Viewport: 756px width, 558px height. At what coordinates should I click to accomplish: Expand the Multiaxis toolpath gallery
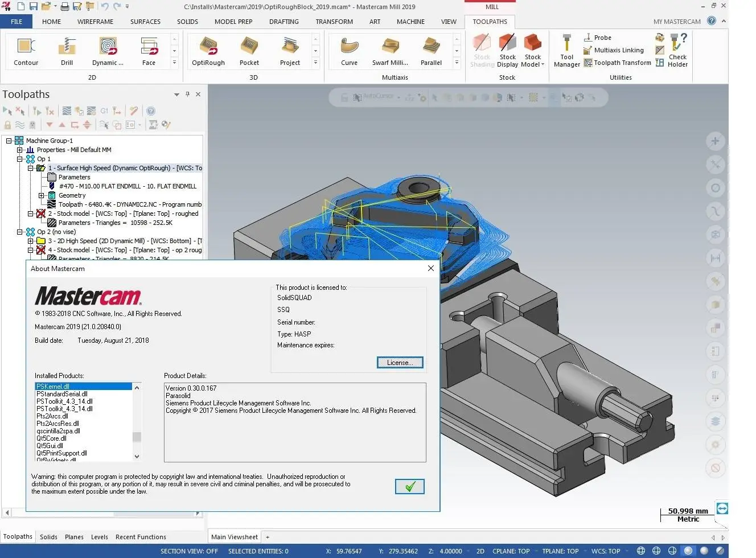click(457, 63)
